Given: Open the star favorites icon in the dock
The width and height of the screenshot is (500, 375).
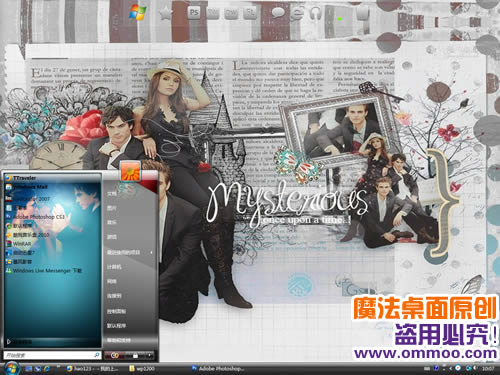Looking at the screenshot, I should click(x=165, y=13).
